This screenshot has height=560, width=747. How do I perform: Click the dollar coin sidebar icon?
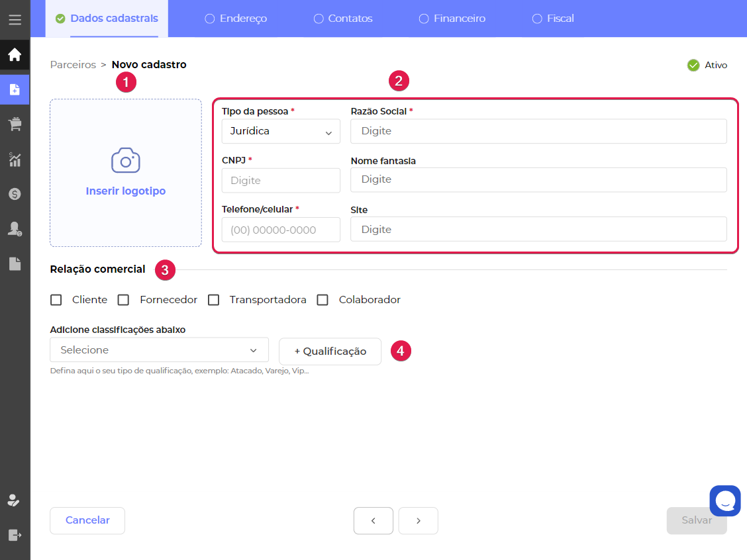tap(15, 194)
